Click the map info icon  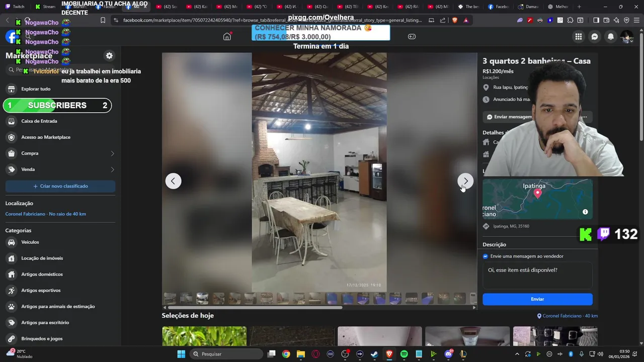point(585,212)
